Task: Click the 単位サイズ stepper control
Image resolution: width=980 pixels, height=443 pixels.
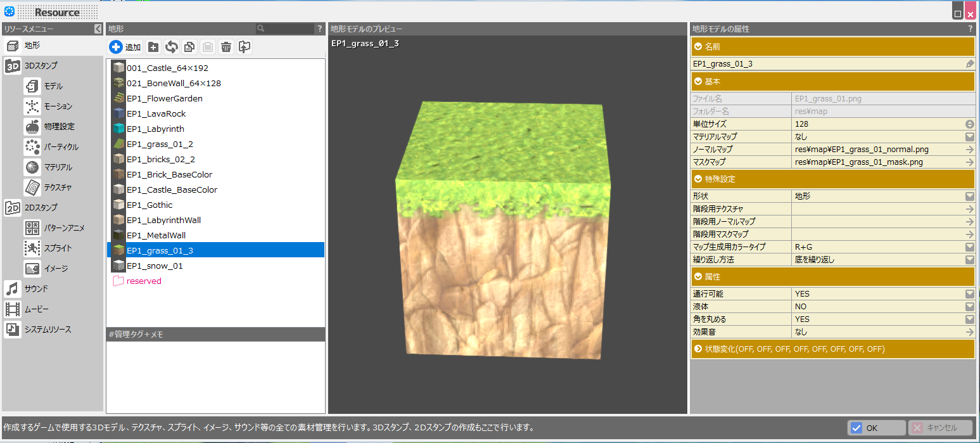Action: pyautogui.click(x=969, y=124)
